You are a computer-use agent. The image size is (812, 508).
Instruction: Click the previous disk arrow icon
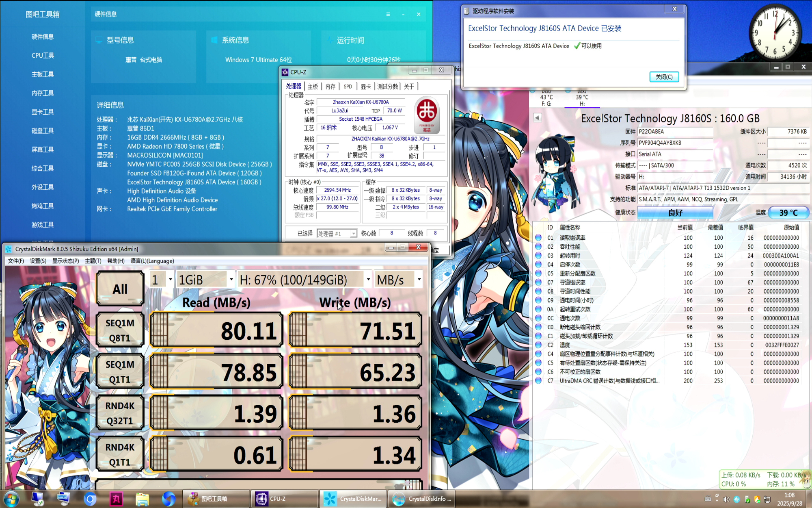pyautogui.click(x=537, y=118)
